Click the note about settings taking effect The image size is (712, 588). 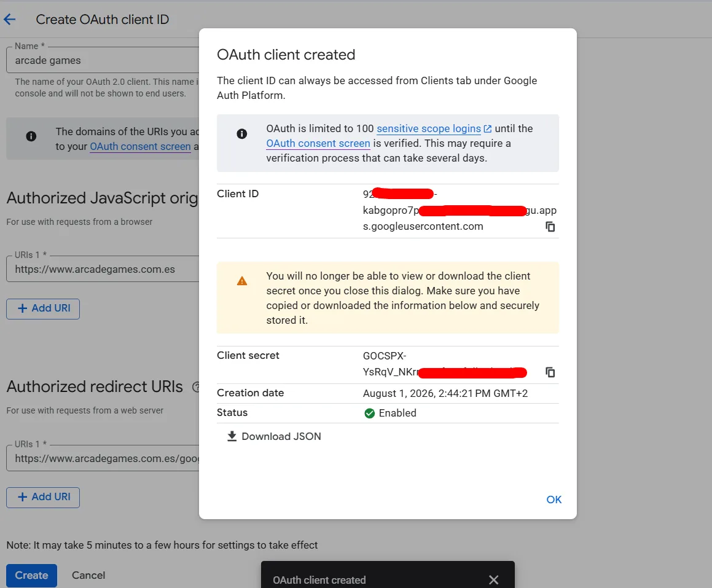coord(162,545)
